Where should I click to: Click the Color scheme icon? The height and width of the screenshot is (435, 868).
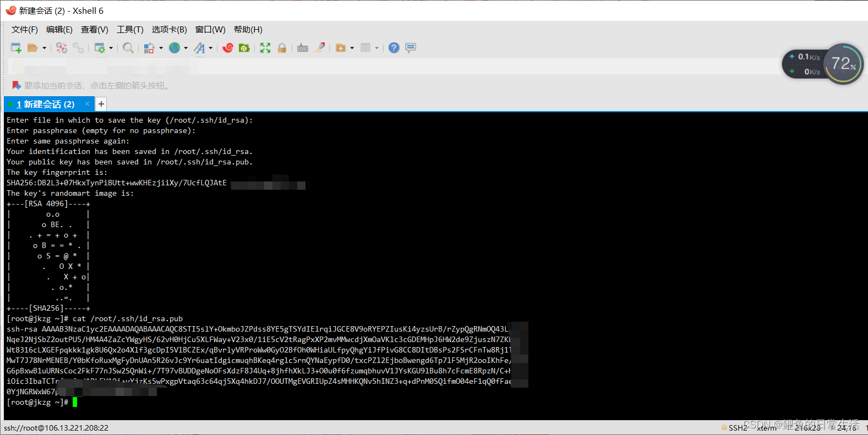point(149,48)
